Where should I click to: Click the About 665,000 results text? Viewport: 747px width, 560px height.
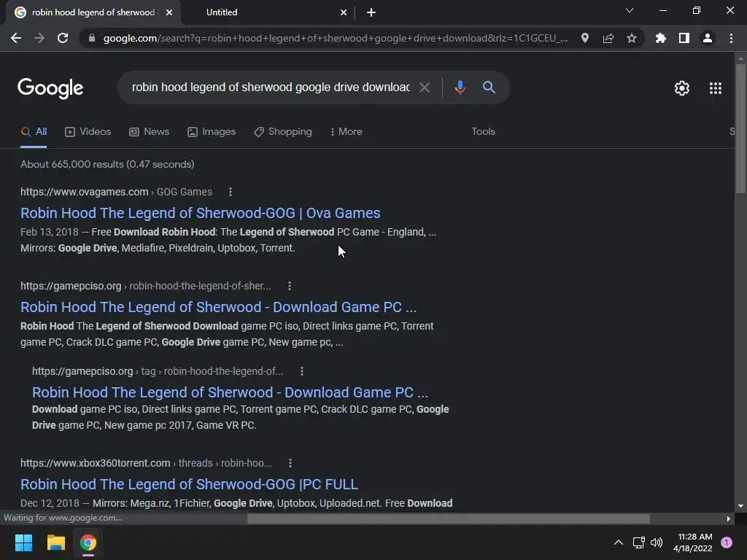(107, 164)
